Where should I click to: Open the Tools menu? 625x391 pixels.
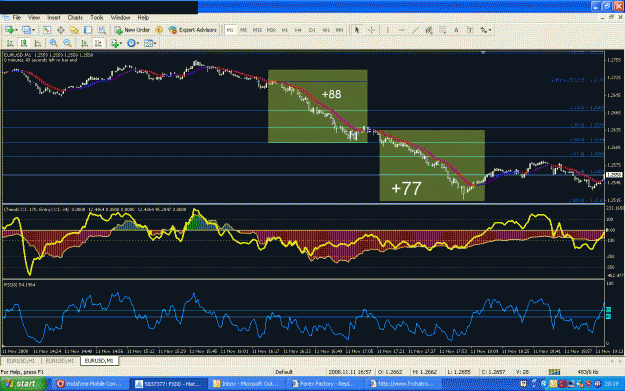click(x=97, y=18)
